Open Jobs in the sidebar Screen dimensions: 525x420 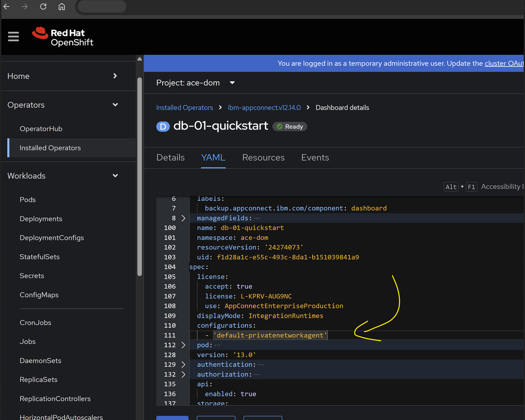tap(27, 342)
